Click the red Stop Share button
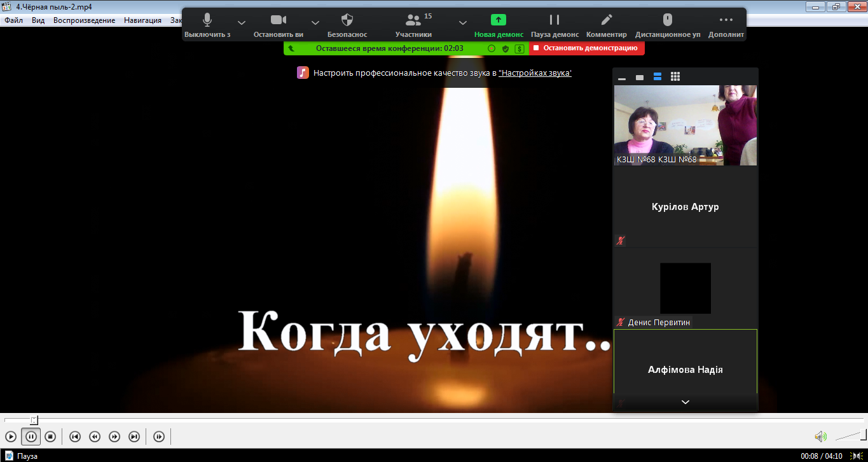Screen dimensions: 868x462 tap(586, 48)
